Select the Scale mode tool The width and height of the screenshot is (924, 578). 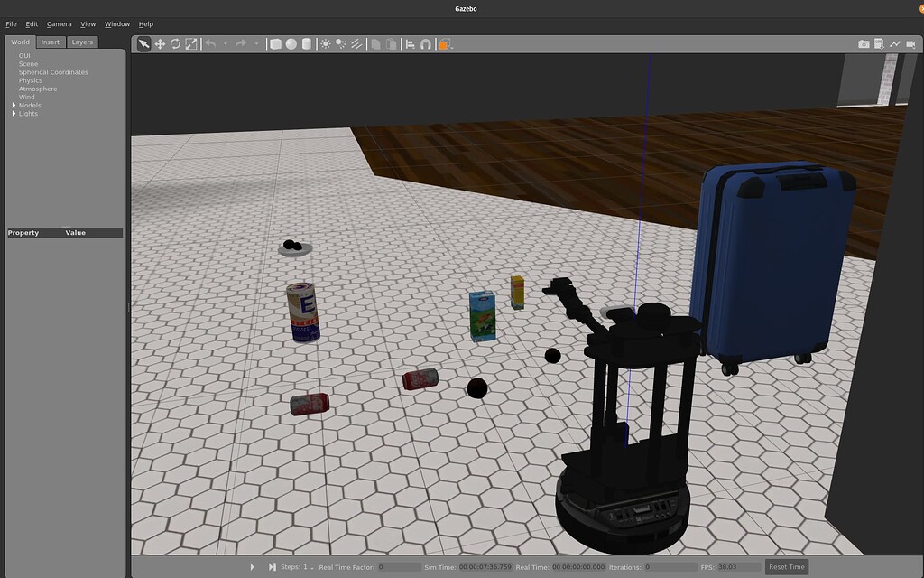pos(189,43)
